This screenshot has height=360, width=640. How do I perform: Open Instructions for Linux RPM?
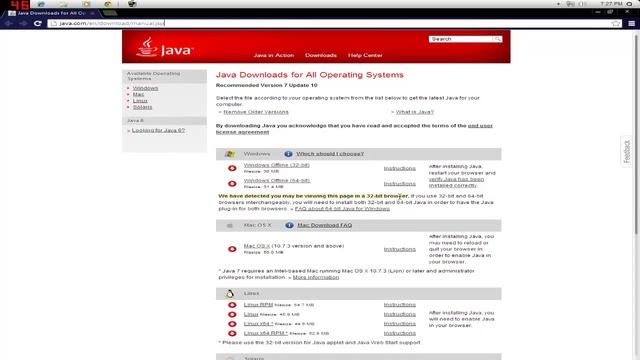click(x=400, y=305)
